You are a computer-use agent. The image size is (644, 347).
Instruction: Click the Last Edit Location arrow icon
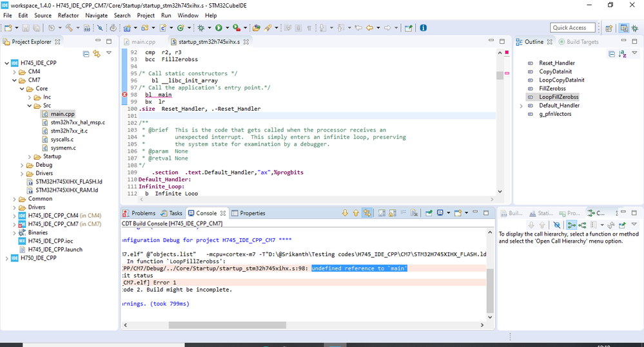[x=358, y=28]
